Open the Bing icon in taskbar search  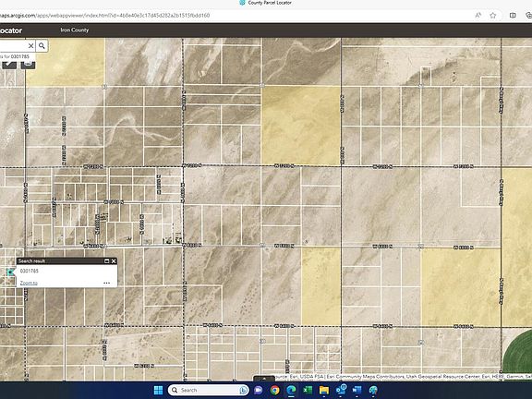(243, 390)
